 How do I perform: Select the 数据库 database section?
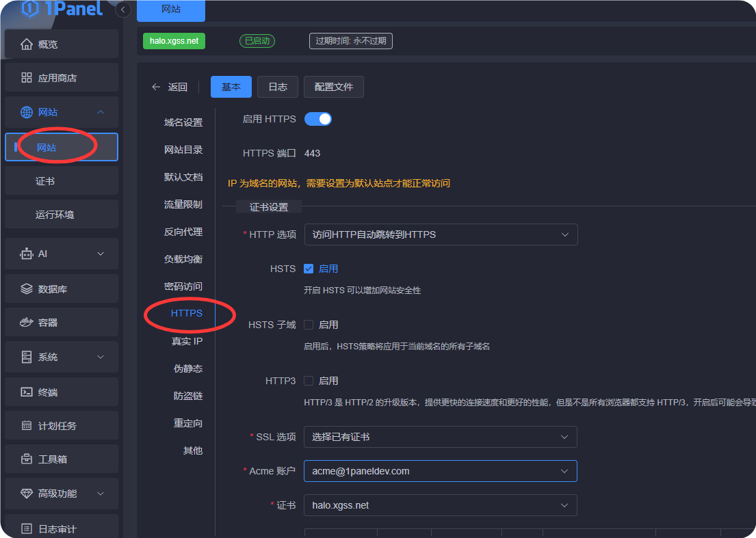(61, 288)
